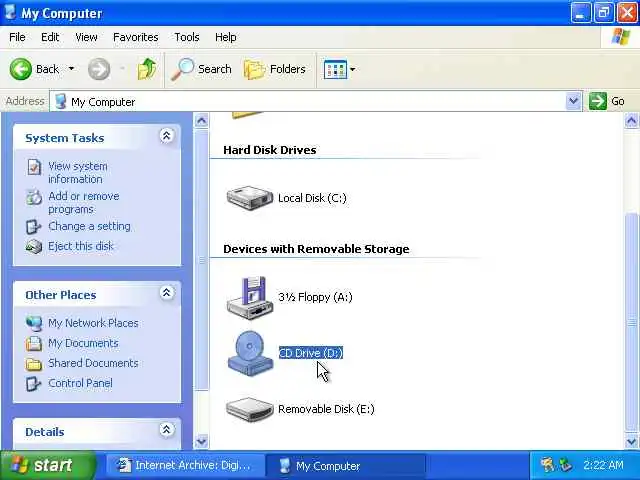Click the grayed Forward arrow button
Image resolution: width=640 pixels, height=480 pixels.
[99, 69]
